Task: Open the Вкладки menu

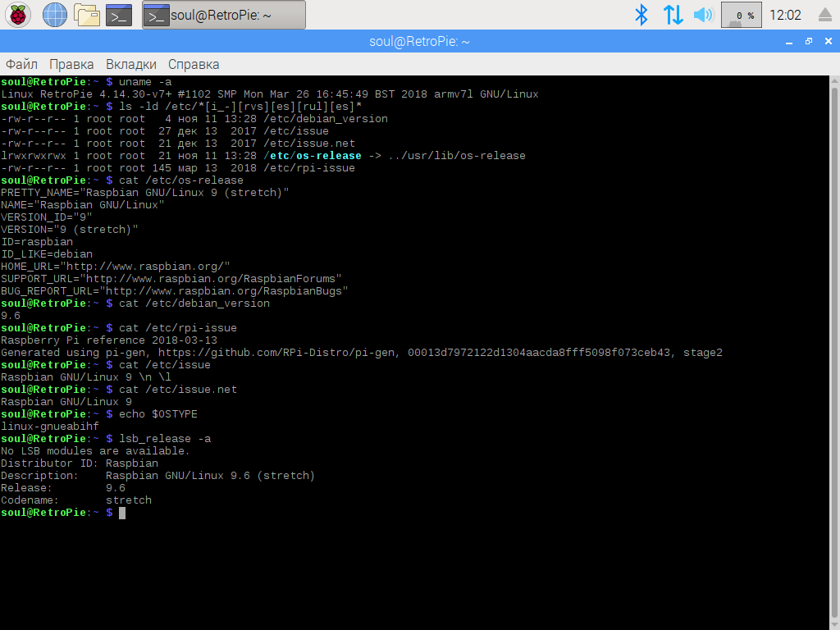Action: 131,64
